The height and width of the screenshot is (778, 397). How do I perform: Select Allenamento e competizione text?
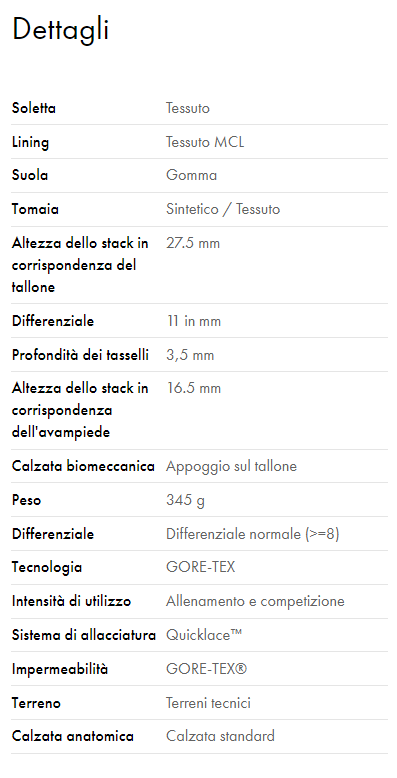(x=255, y=601)
